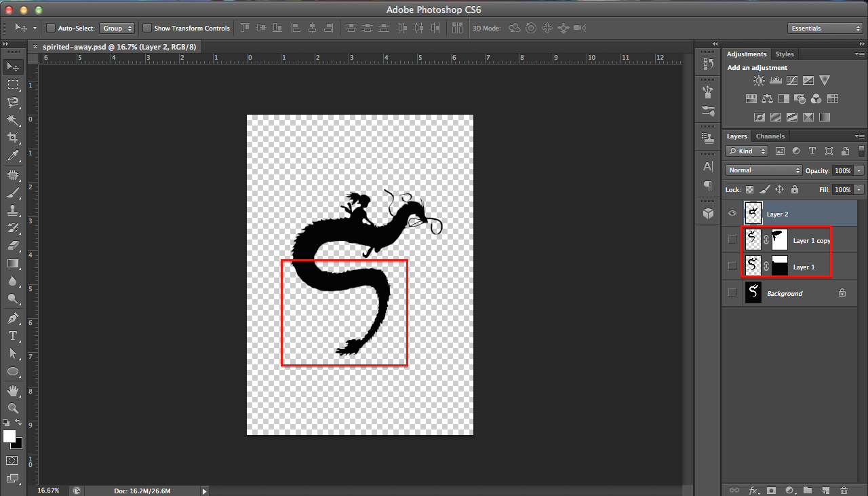
Task: Toggle lock transparent pixels
Action: click(x=750, y=190)
